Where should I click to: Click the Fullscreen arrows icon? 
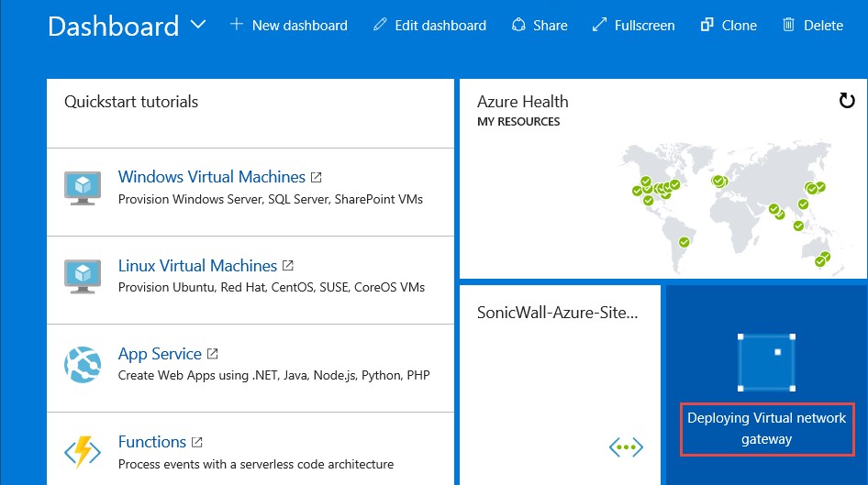pos(599,25)
